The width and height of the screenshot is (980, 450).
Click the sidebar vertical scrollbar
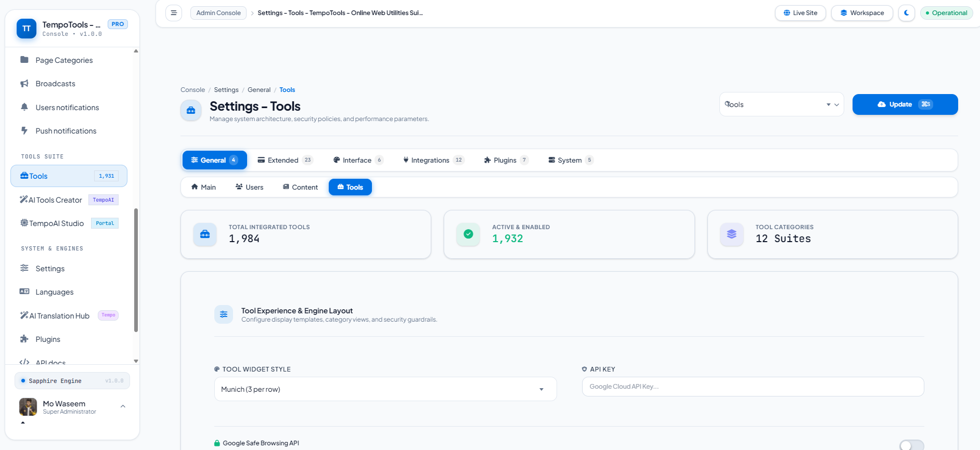pos(136,270)
